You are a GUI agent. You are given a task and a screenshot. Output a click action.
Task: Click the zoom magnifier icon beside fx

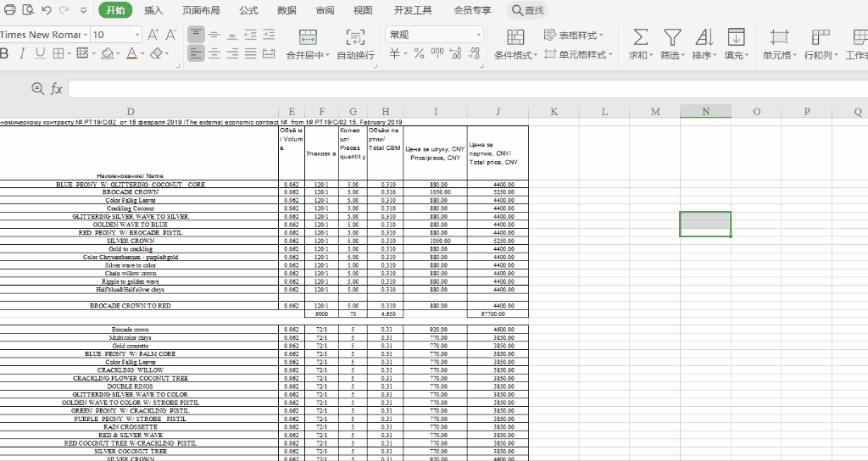point(37,88)
